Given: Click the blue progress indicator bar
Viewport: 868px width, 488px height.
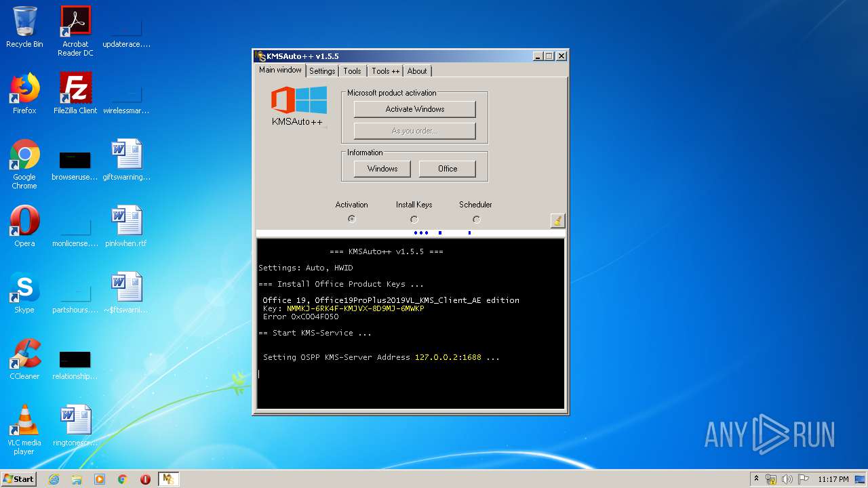Looking at the screenshot, I should click(x=410, y=233).
